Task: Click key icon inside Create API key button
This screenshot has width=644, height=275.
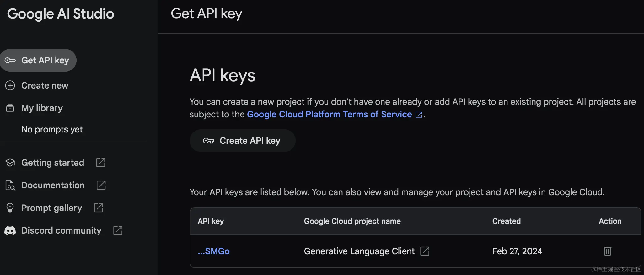Action: tap(208, 141)
